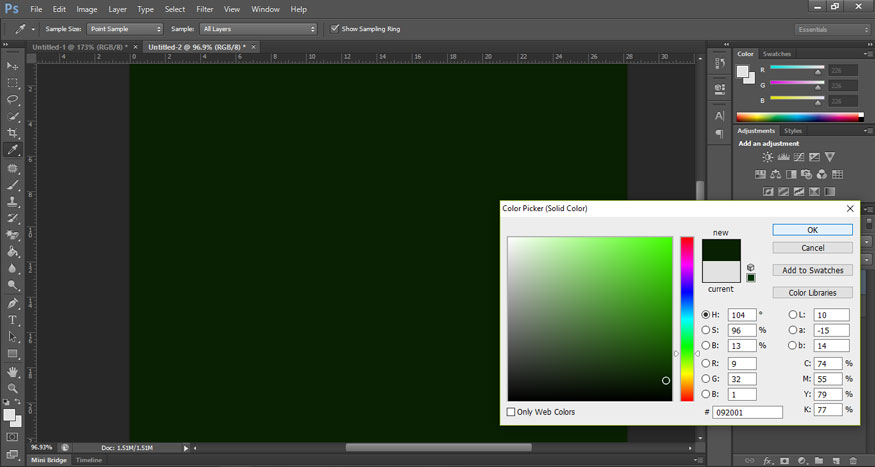Click Add to Swatches button
The height and width of the screenshot is (467, 875).
pos(812,270)
